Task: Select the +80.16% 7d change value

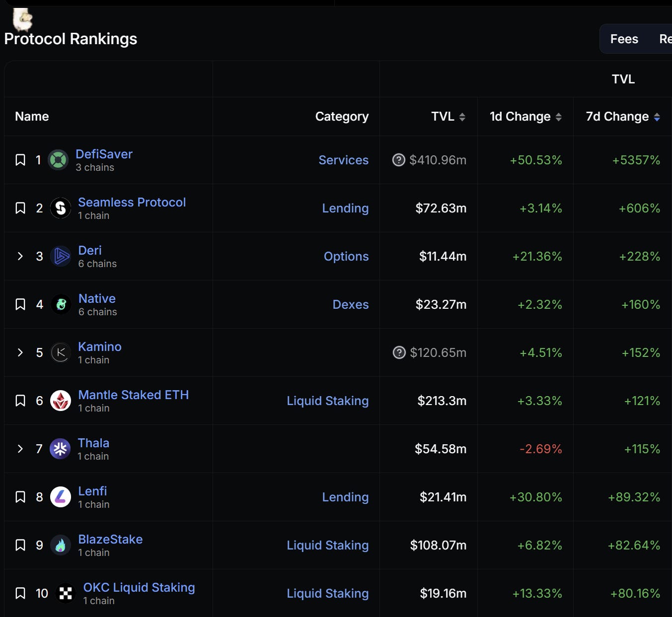Action: coord(635,593)
